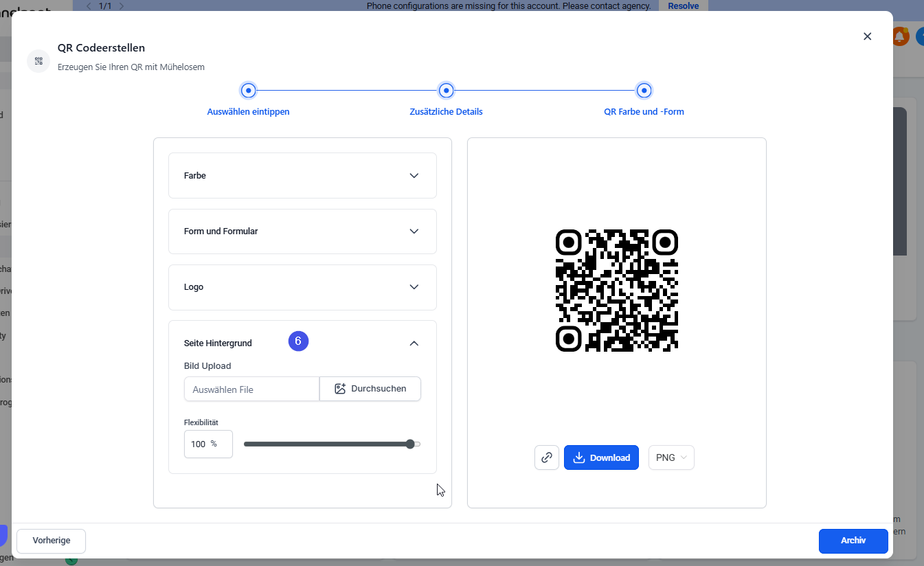Switch to the Zusätzliche Details step
Screen dimensions: 924x566
(446, 100)
